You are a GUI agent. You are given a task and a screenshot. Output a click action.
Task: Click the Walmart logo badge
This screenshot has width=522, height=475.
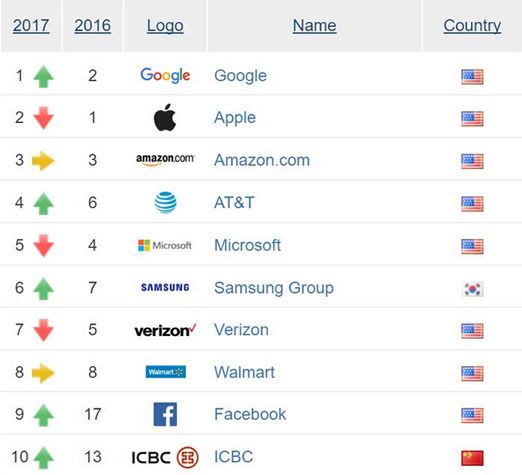[x=166, y=372]
